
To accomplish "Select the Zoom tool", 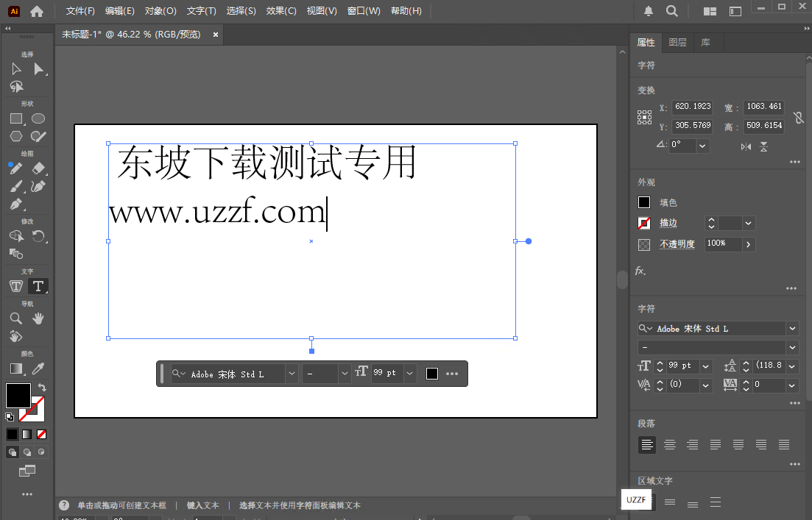I will [x=15, y=318].
